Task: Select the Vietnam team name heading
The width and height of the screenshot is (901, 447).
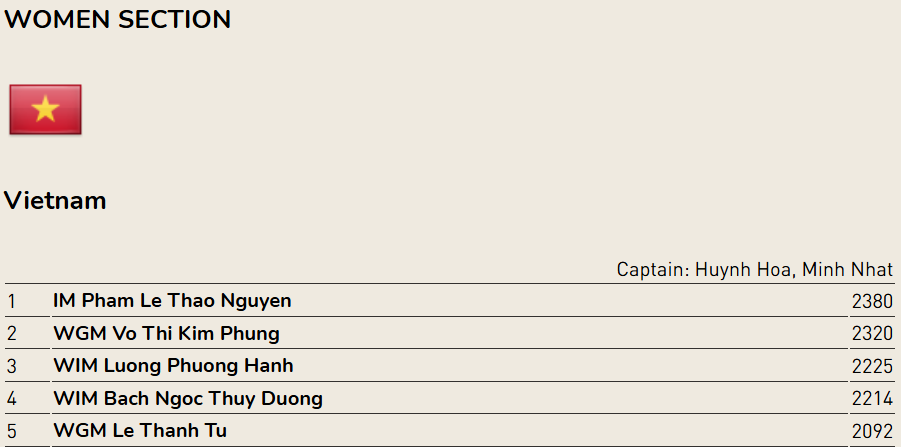Action: [55, 201]
